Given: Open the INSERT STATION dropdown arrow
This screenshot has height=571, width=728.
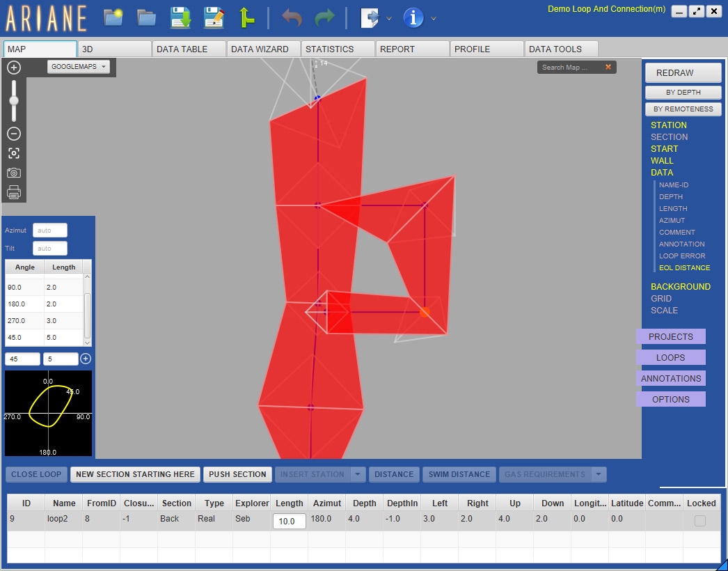Looking at the screenshot, I should (x=357, y=474).
